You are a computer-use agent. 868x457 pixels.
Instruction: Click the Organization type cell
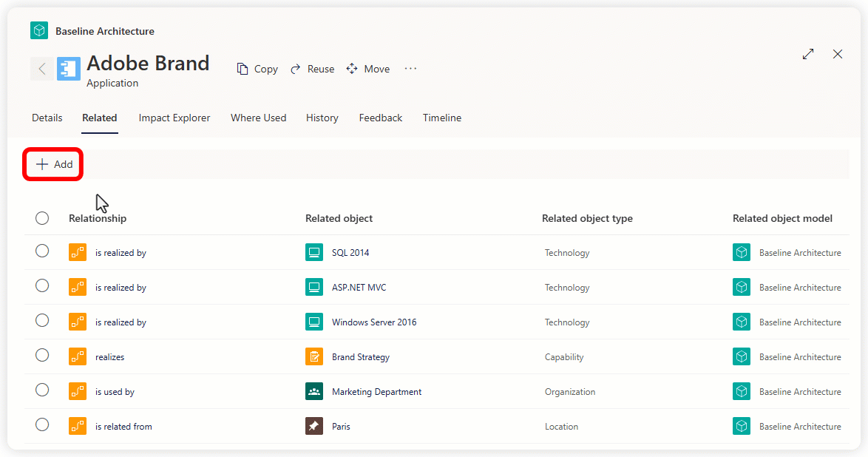(x=570, y=392)
